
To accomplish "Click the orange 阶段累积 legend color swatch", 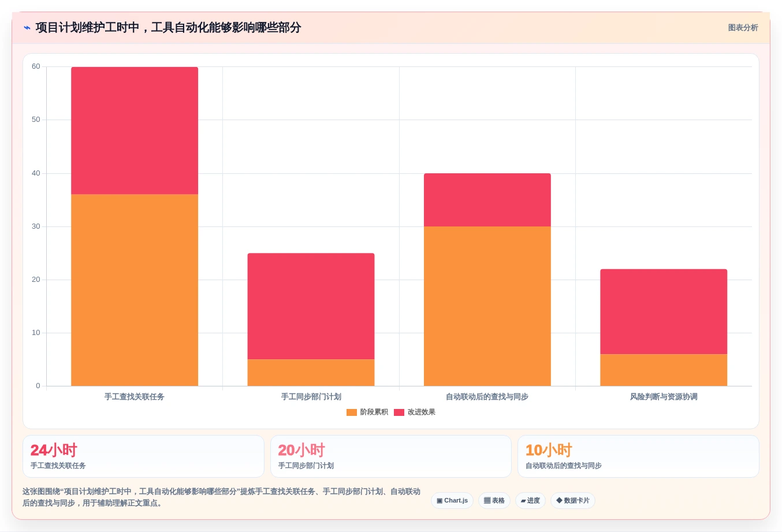I will pos(352,412).
